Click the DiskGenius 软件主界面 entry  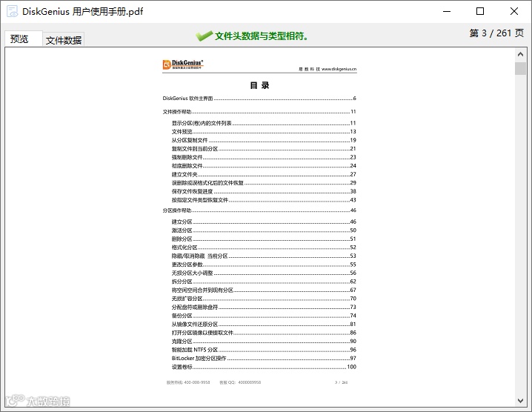pos(259,99)
